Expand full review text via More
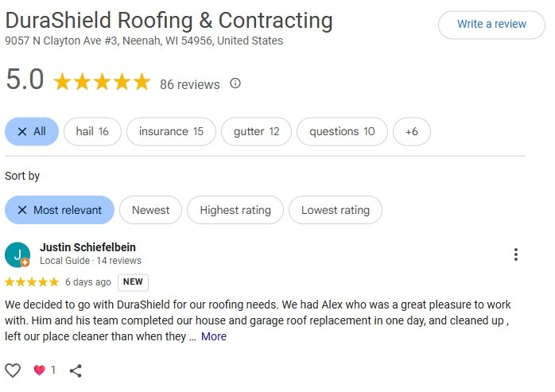Screen dimensions: 555x392 point(214,336)
